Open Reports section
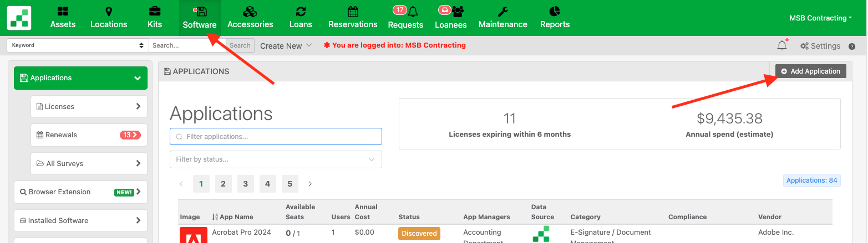The width and height of the screenshot is (868, 243). click(555, 18)
